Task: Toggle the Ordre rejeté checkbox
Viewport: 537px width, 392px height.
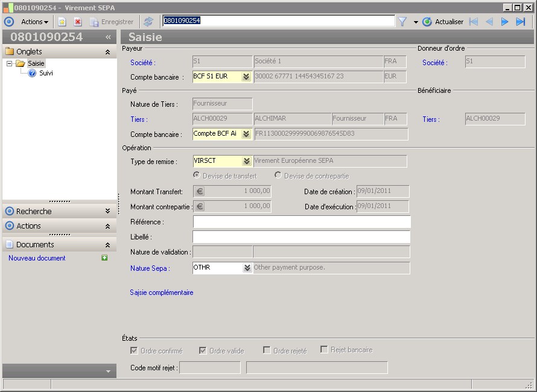Action: point(267,350)
